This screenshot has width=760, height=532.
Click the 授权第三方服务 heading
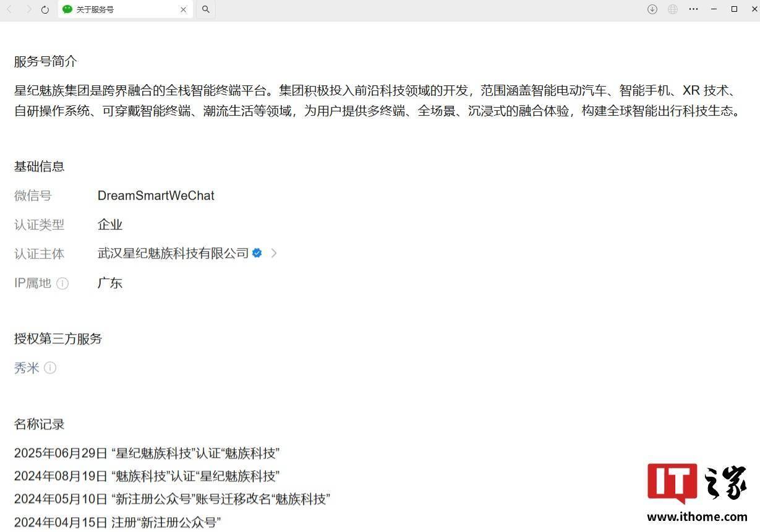pos(58,339)
